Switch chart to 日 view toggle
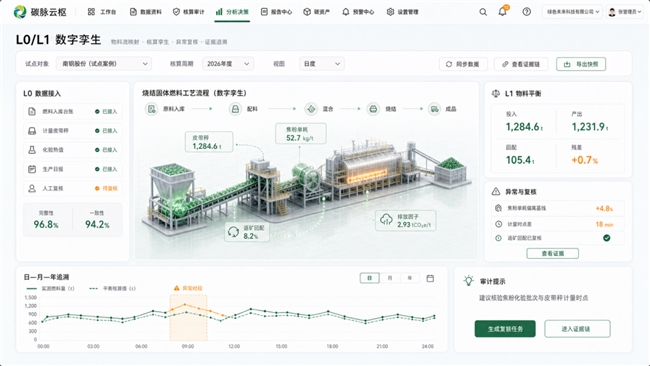The height and width of the screenshot is (366, 650). click(369, 278)
